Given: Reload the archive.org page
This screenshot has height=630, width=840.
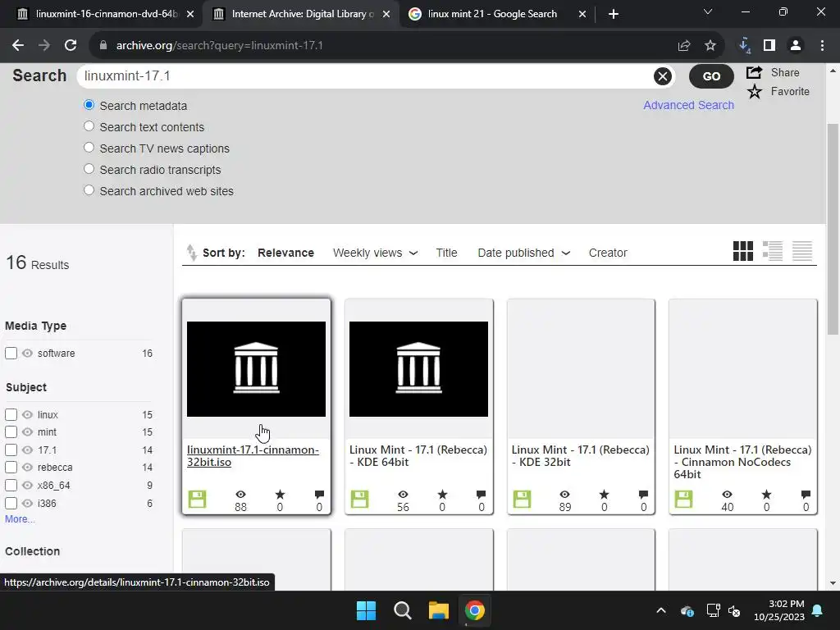Looking at the screenshot, I should [71, 46].
